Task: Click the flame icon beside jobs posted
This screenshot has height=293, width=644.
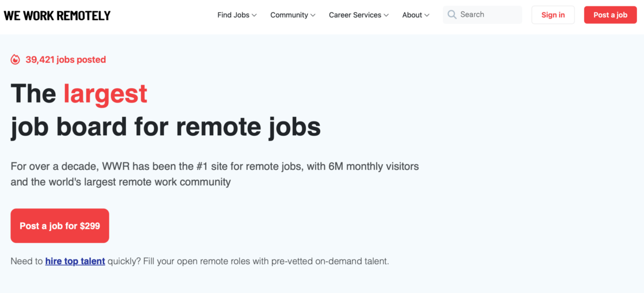Action: pos(15,60)
